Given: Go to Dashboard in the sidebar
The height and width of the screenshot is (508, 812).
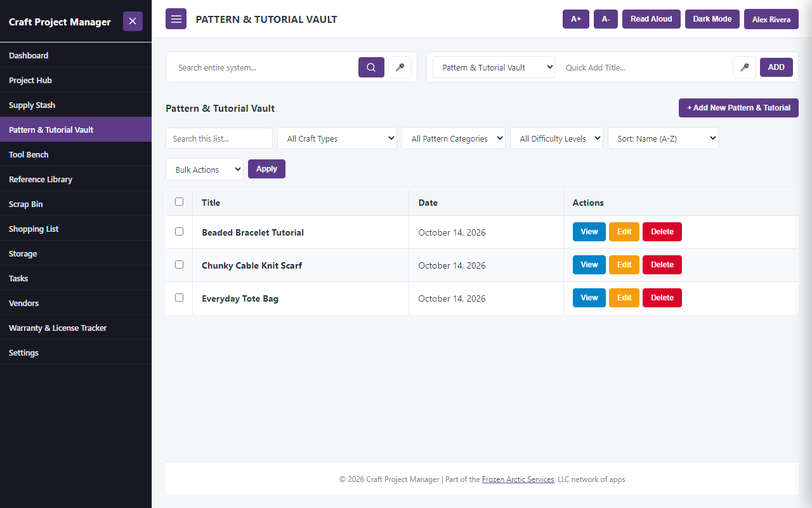Looking at the screenshot, I should pyautogui.click(x=75, y=55).
